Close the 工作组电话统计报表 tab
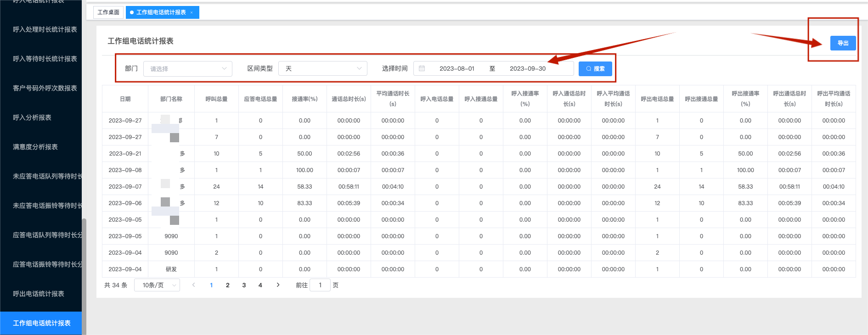The width and height of the screenshot is (868, 335). pyautogui.click(x=192, y=12)
